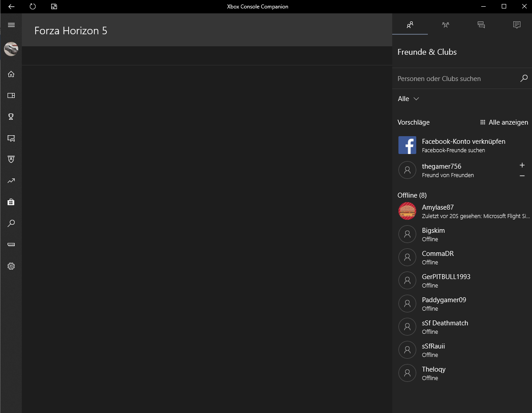This screenshot has height=413, width=532.
Task: Open Bigskim friend entry
Action: click(462, 234)
